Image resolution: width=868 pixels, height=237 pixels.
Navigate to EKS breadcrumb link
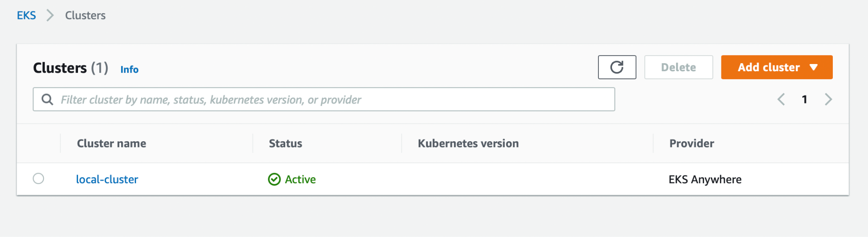point(26,15)
